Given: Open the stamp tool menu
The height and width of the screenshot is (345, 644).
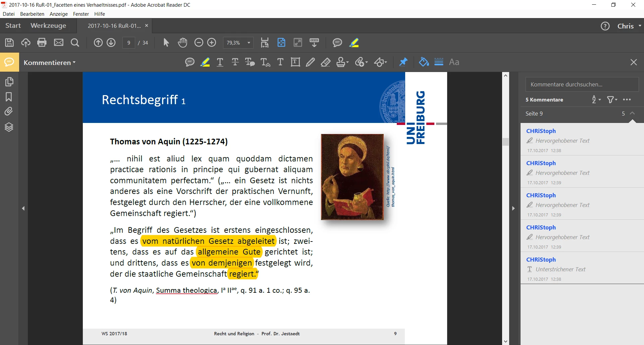Looking at the screenshot, I should pos(342,62).
